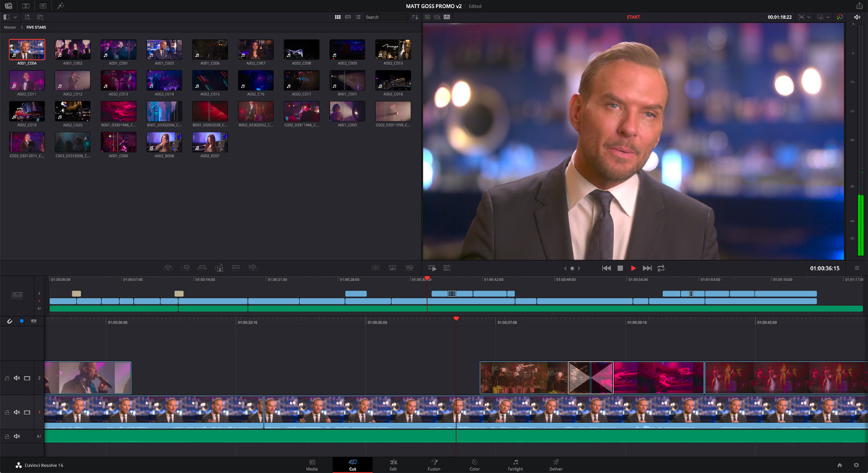Expand the panel layout dropdown arrow

(x=14, y=17)
